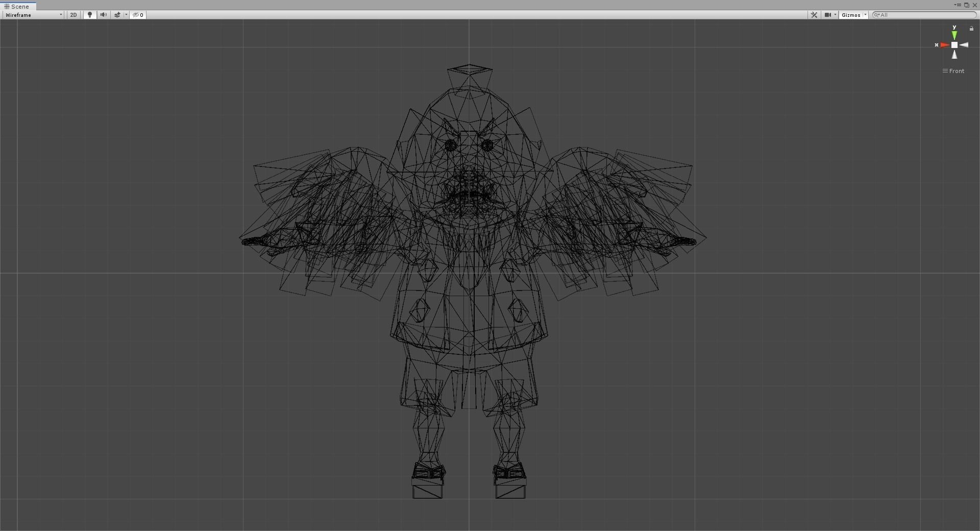This screenshot has height=531, width=980.
Task: Select the scene effects icon in the toolbar
Action: (x=117, y=15)
